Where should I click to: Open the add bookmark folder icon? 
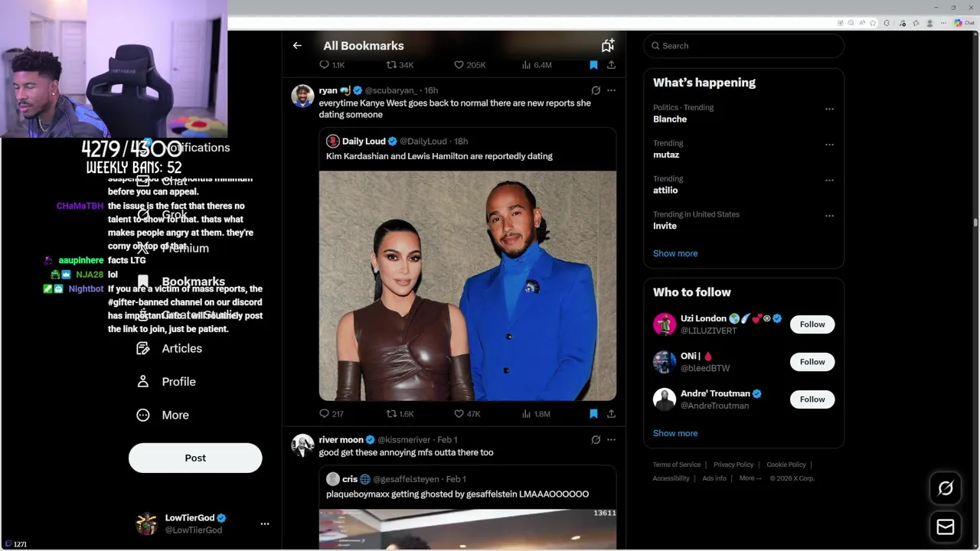[608, 46]
